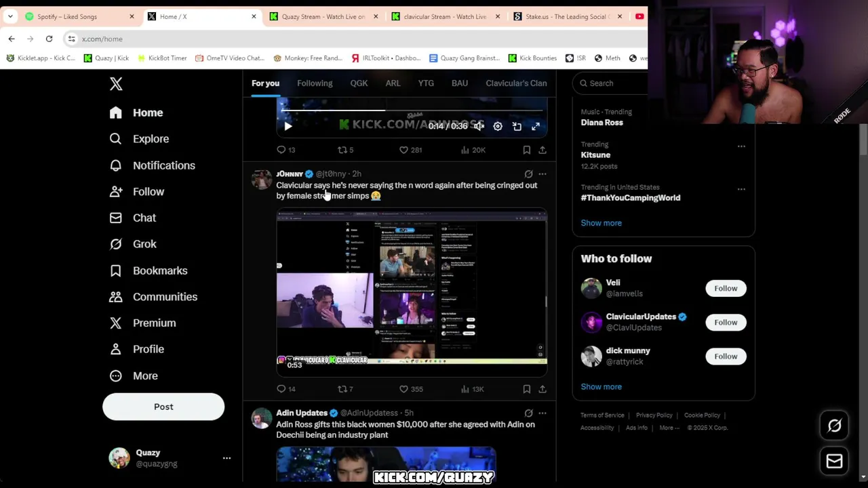
Task: Open top video settings gear
Action: 498,126
